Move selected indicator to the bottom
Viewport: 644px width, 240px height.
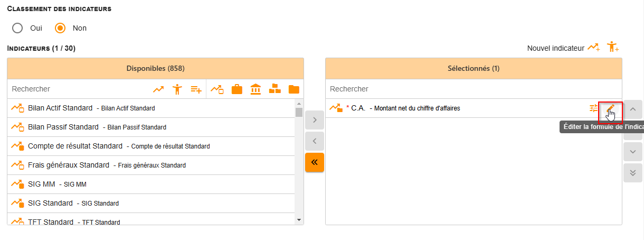(633, 173)
